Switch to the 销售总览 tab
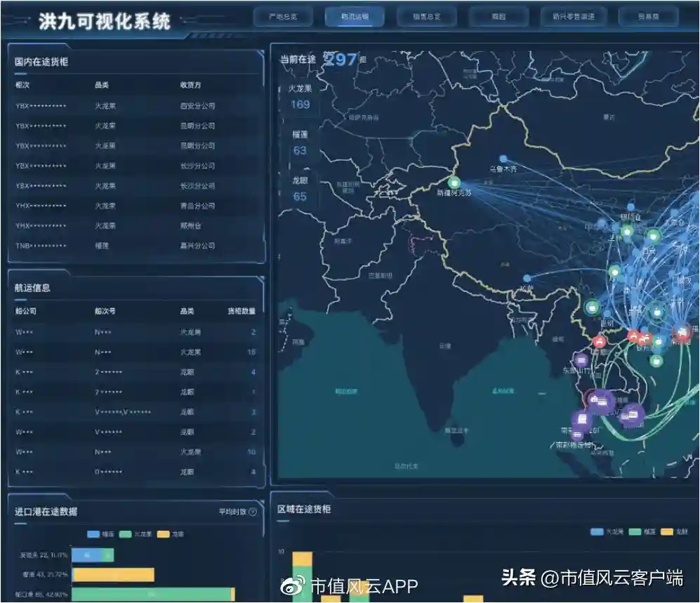700x603 pixels. tap(425, 16)
